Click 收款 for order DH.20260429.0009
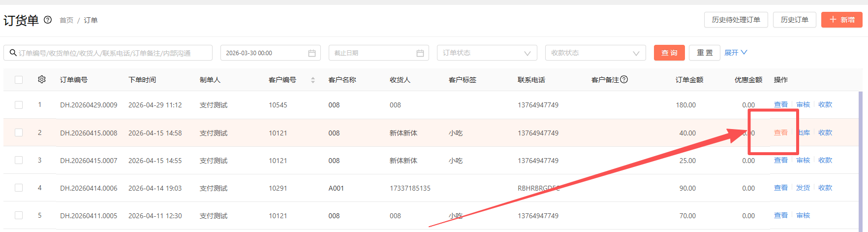868x232 pixels. tap(825, 104)
